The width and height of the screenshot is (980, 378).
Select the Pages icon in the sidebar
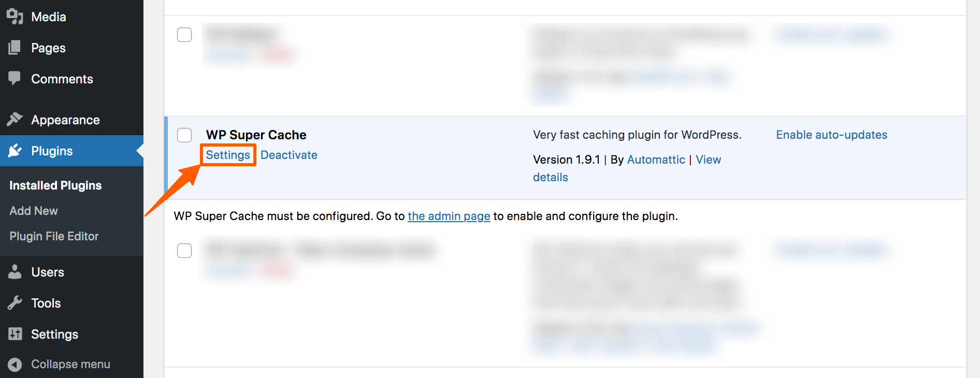click(x=15, y=48)
